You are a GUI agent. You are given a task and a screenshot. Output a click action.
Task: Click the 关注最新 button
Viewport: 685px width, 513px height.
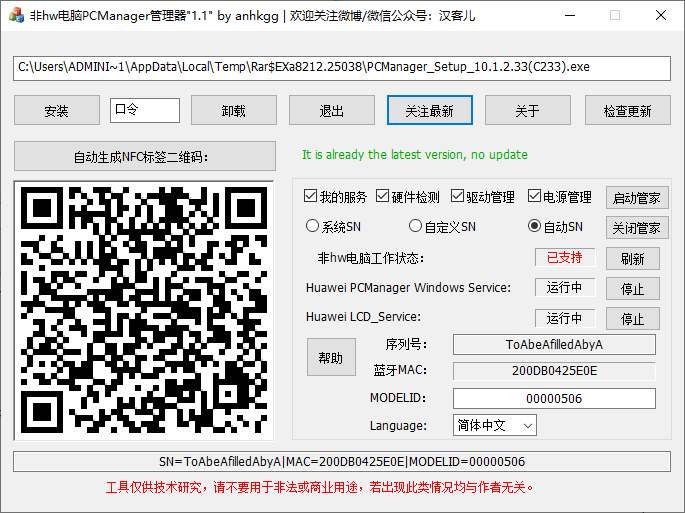point(429,111)
